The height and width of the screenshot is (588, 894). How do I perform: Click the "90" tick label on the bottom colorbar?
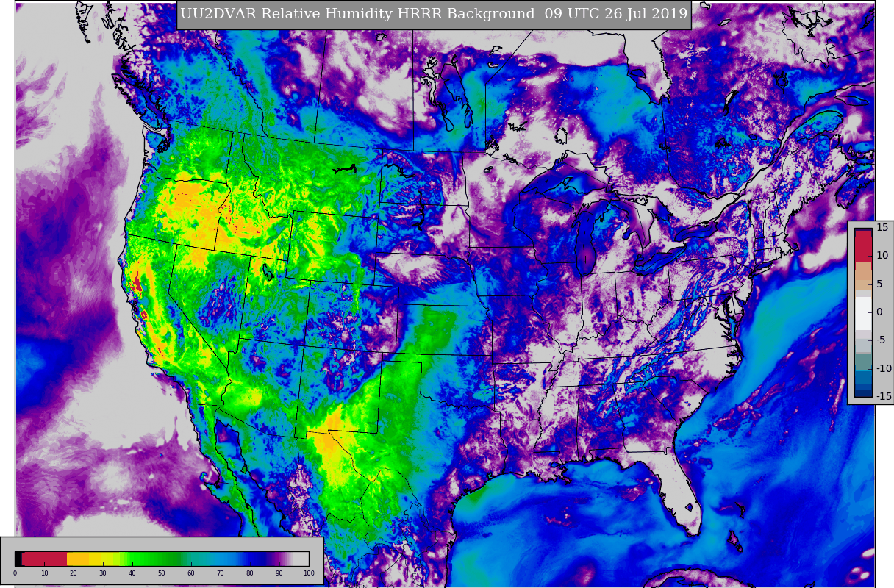[x=279, y=573]
